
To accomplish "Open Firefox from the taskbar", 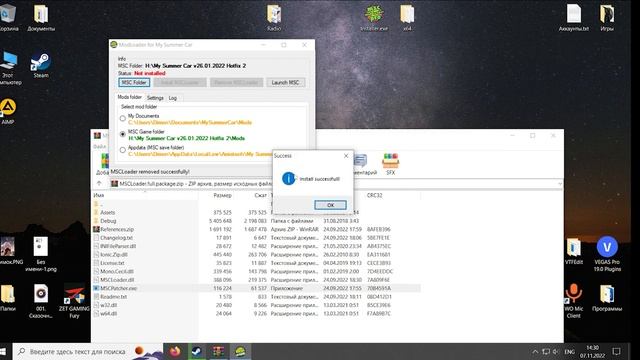I will click(x=175, y=351).
